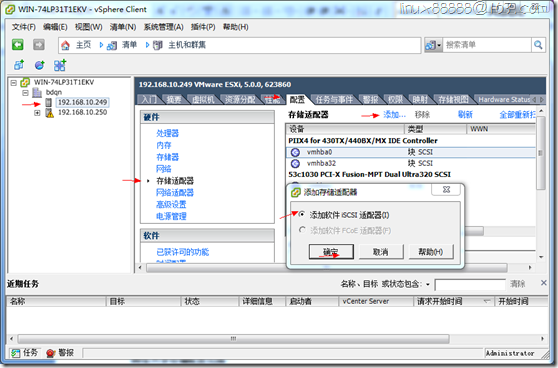The width and height of the screenshot is (558, 368).
Task: Open the Administration menu (系统管理)
Action: coord(163,27)
